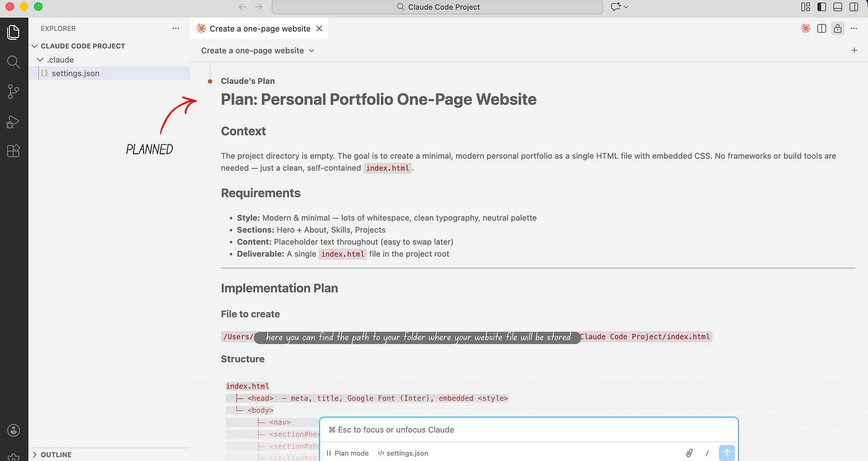Open the Search view icon
This screenshot has height=461, width=868.
click(13, 61)
